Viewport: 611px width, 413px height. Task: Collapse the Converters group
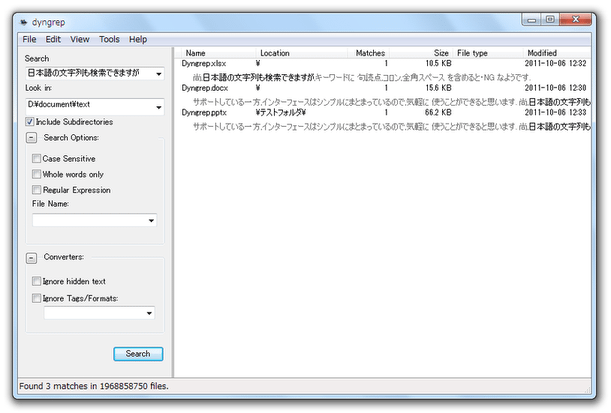(32, 258)
